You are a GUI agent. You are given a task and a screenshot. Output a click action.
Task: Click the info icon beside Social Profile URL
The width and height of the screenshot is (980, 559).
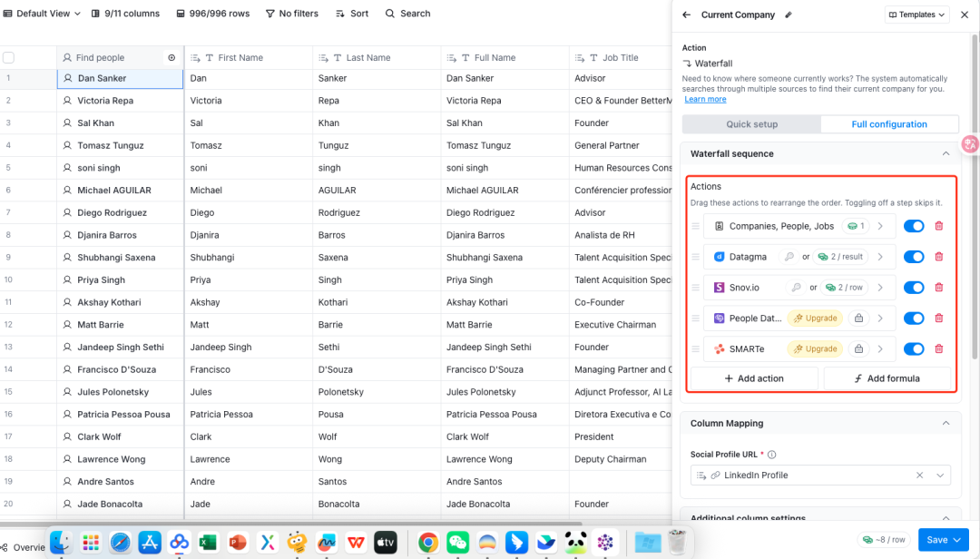[x=772, y=455]
